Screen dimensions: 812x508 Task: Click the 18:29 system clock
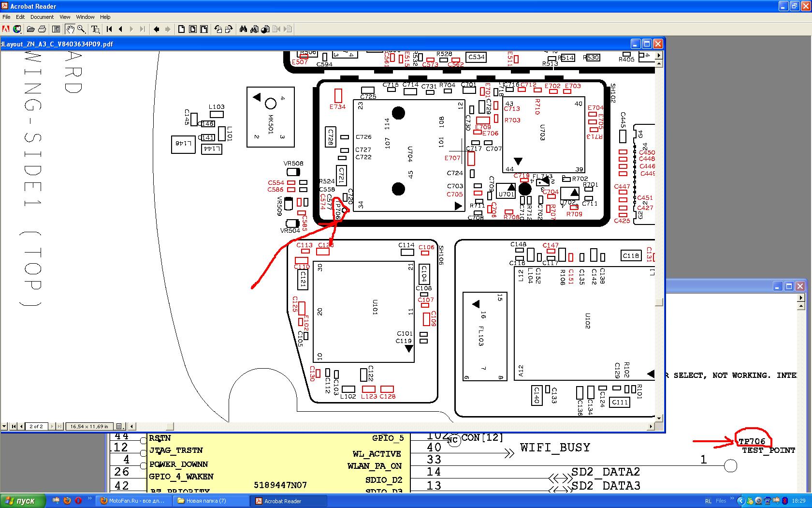pyautogui.click(x=798, y=501)
